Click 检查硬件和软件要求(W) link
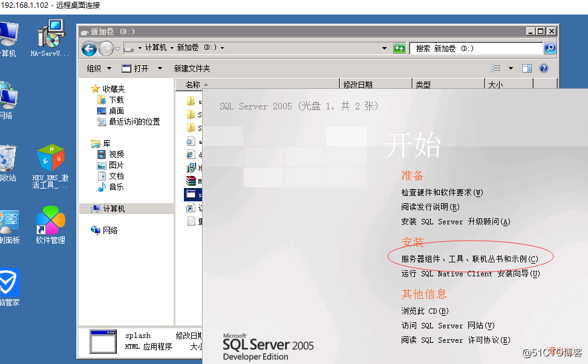The width and height of the screenshot is (588, 364). tap(442, 192)
